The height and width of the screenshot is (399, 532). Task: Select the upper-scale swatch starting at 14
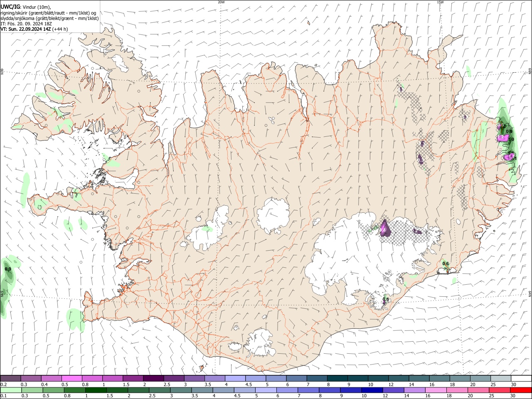(419, 379)
